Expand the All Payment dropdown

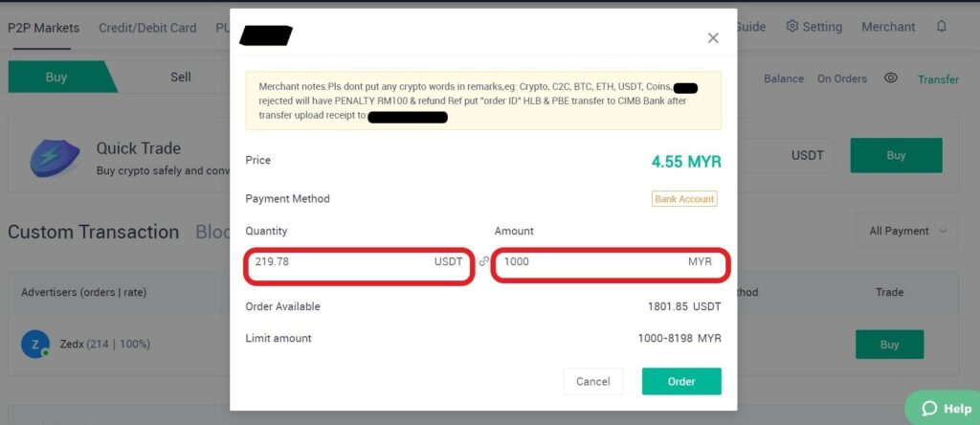tap(906, 231)
